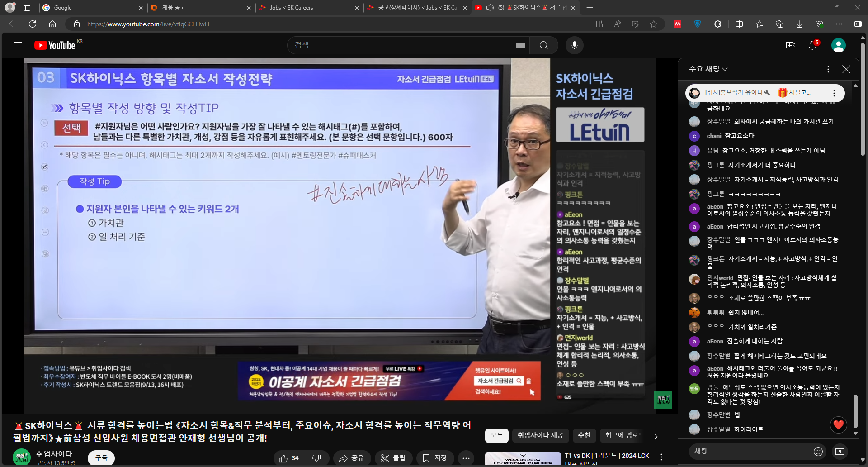Click browser address bar URL

(149, 24)
